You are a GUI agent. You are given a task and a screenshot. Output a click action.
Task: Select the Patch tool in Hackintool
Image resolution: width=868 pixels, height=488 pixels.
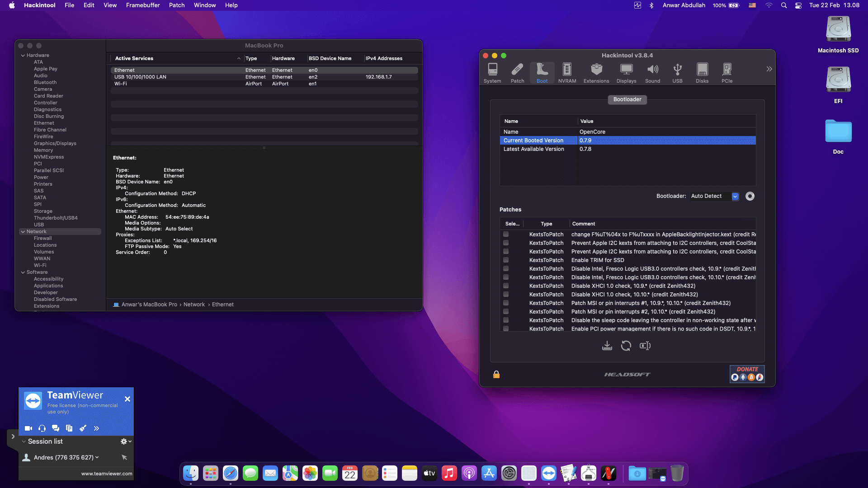[x=517, y=73]
